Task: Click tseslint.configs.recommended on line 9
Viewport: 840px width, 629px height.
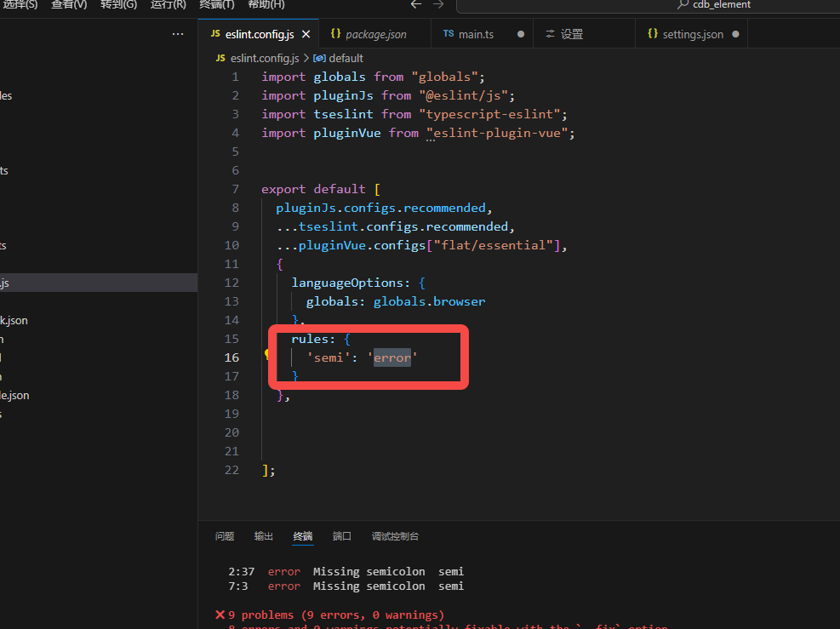Action: coord(403,226)
